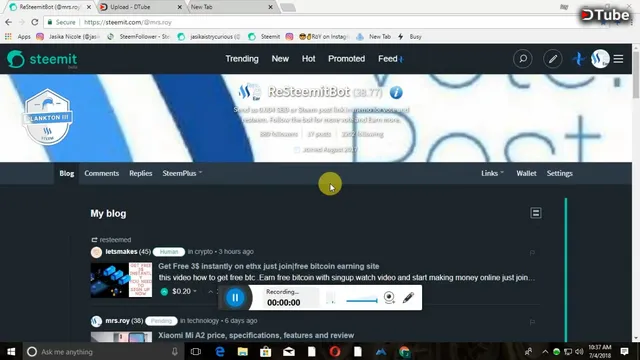640x360 pixels.
Task: Show hidden system tray icons
Action: tap(545, 351)
